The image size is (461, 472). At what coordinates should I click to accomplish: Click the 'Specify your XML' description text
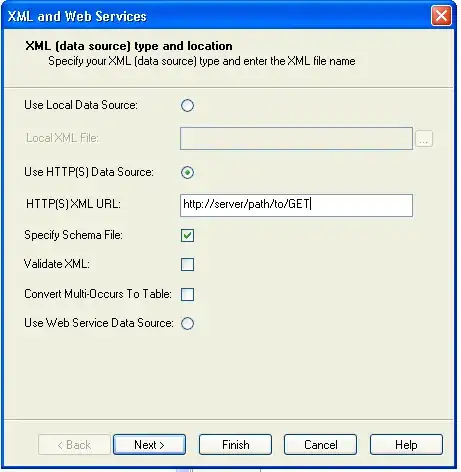click(x=202, y=61)
